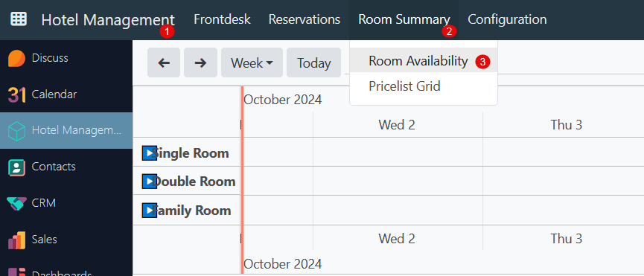Open the Dashboards app icon

pos(16,272)
